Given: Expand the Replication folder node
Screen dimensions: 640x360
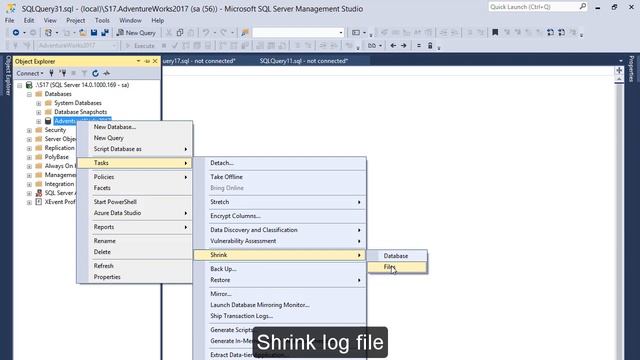Looking at the screenshot, I should point(29,148).
